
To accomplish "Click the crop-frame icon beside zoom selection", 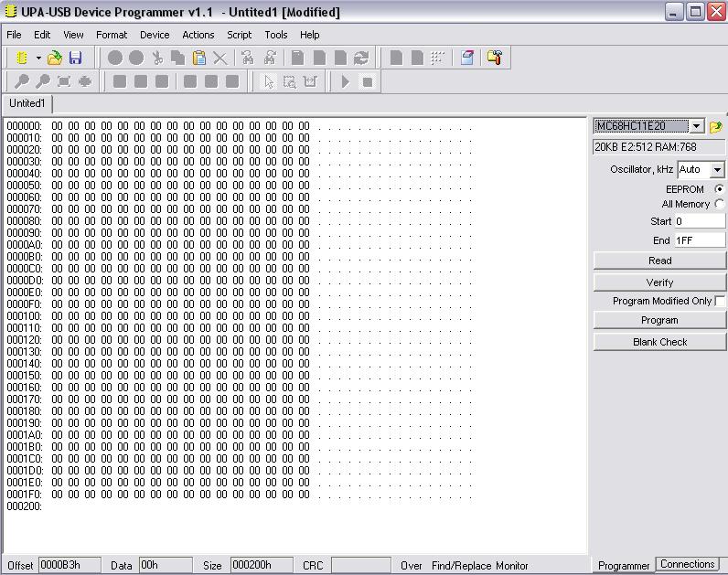I will [310, 81].
